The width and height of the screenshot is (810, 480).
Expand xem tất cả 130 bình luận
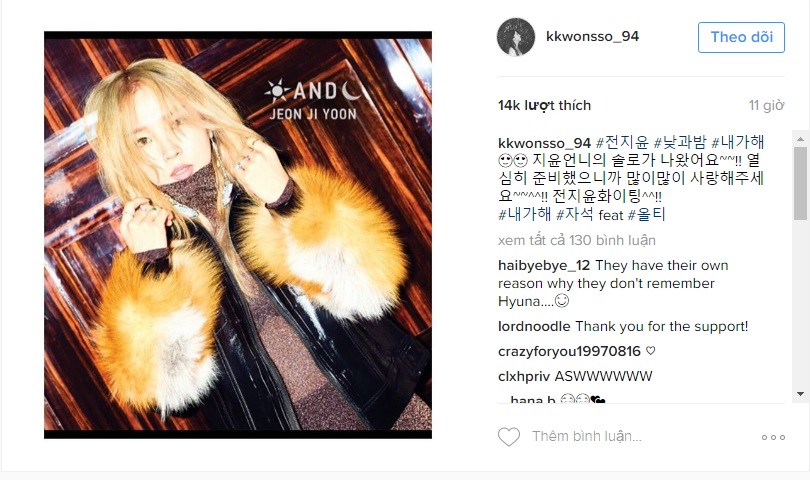[577, 240]
